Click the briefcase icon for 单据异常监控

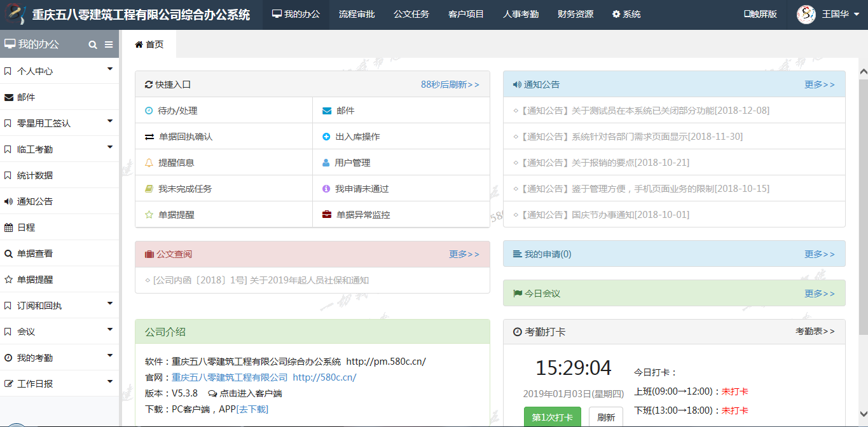(x=327, y=215)
